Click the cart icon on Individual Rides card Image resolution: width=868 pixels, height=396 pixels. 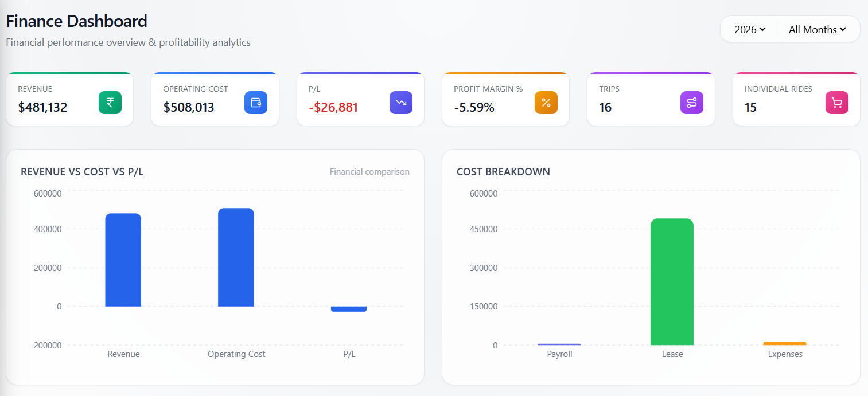(x=836, y=103)
